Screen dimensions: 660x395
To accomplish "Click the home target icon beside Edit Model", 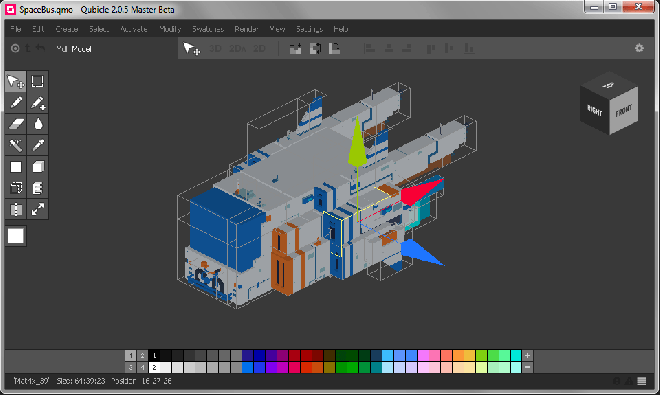I will 15,48.
